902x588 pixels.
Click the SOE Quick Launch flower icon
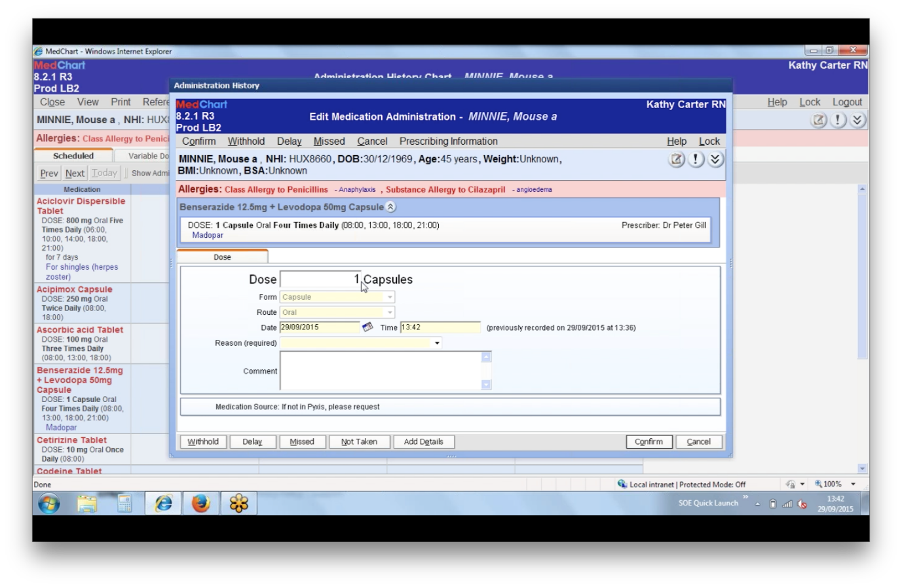click(238, 504)
